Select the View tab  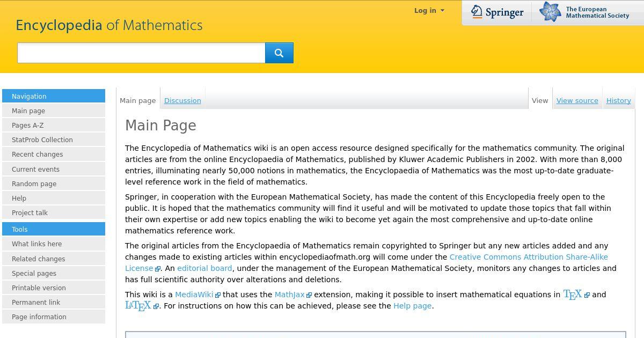540,100
